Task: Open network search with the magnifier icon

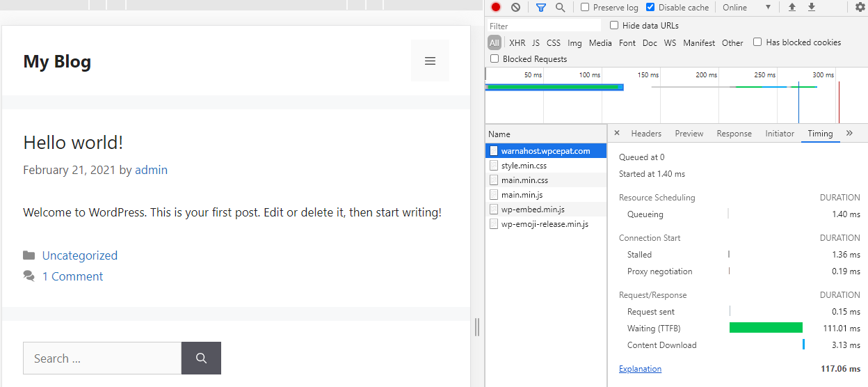Action: [x=560, y=8]
